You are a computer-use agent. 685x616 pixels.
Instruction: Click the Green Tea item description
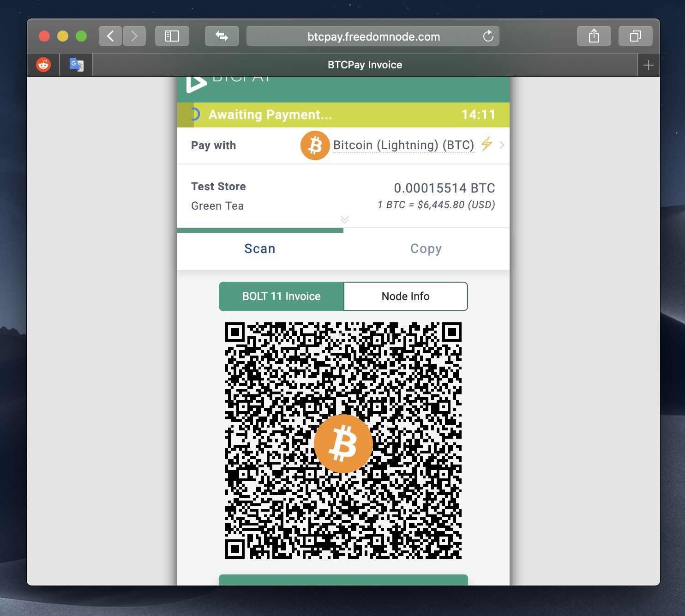pyautogui.click(x=217, y=206)
